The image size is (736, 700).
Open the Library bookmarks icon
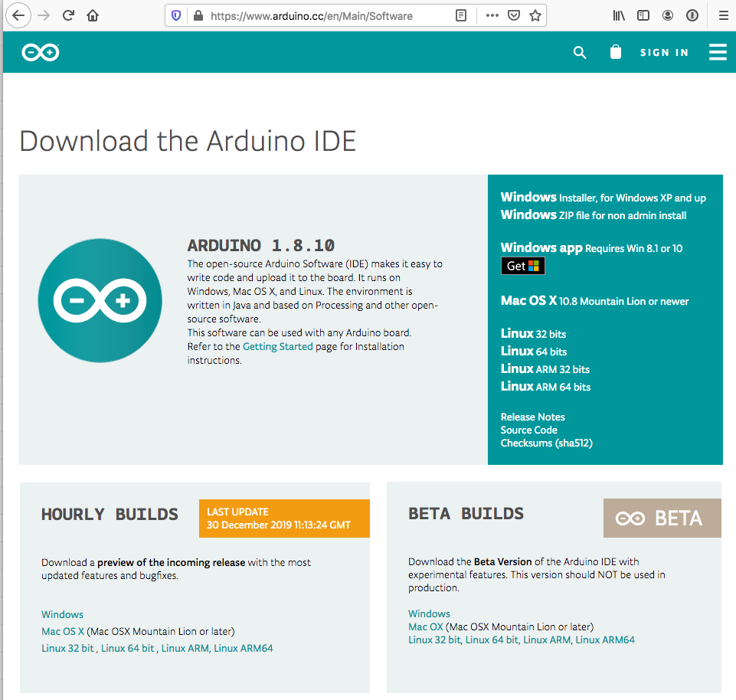(619, 16)
